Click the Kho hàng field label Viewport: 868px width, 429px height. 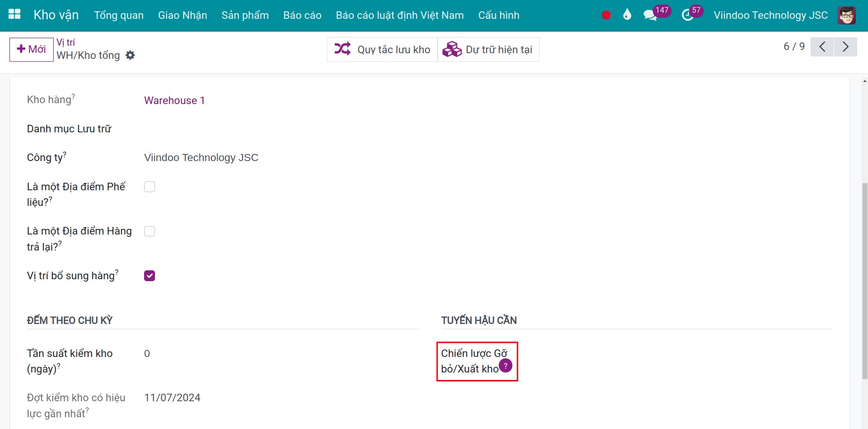click(51, 99)
